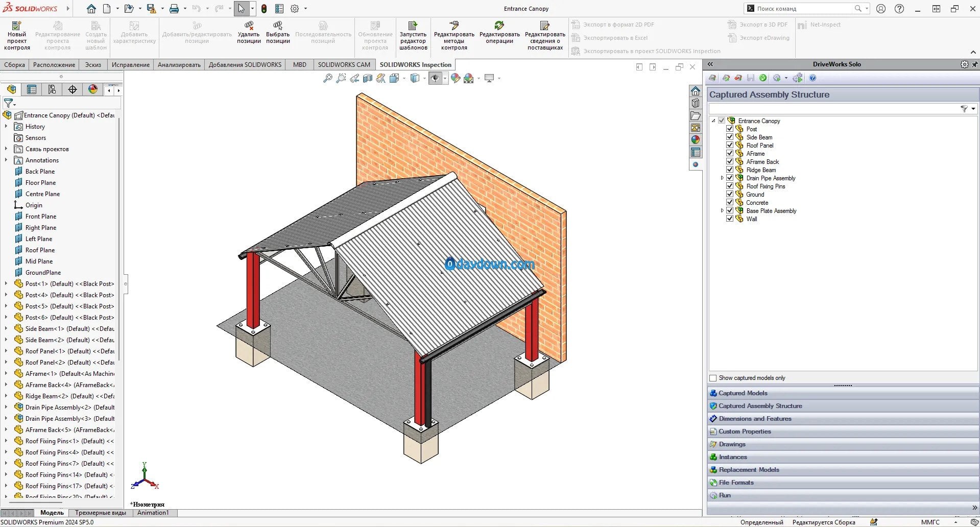Expand Base Plate Assembly in captured structure
Viewport: 980px width, 527px height.
[722, 211]
